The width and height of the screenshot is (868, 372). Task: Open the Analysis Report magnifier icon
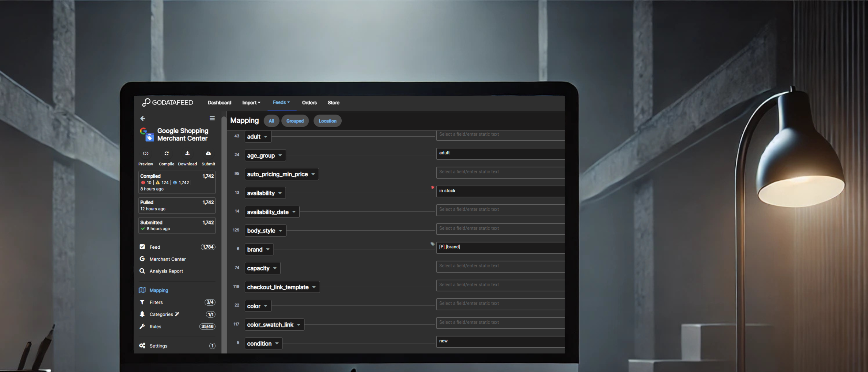point(142,271)
